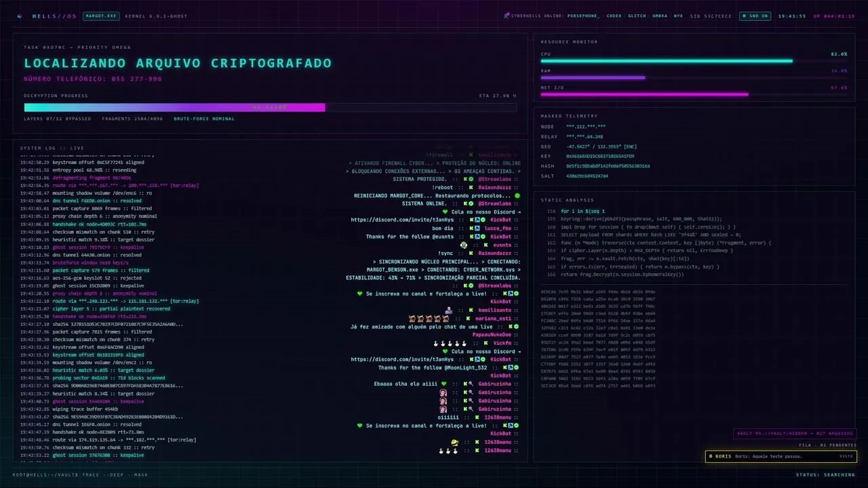868x488 pixels.
Task: Open the Discord invite link above 'bom dia'
Action: click(402, 220)
